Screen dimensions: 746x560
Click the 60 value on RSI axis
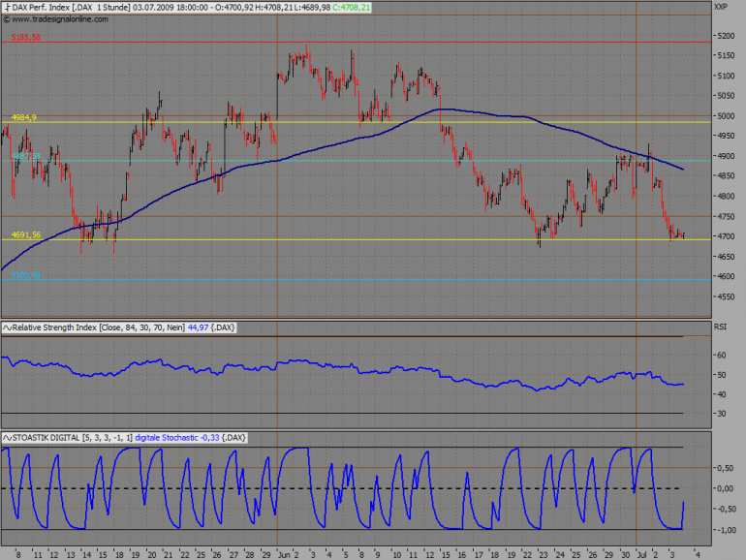721,356
